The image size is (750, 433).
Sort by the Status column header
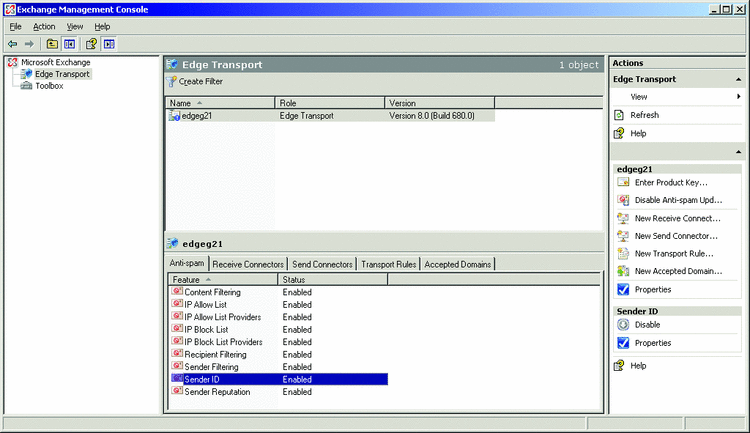point(333,279)
